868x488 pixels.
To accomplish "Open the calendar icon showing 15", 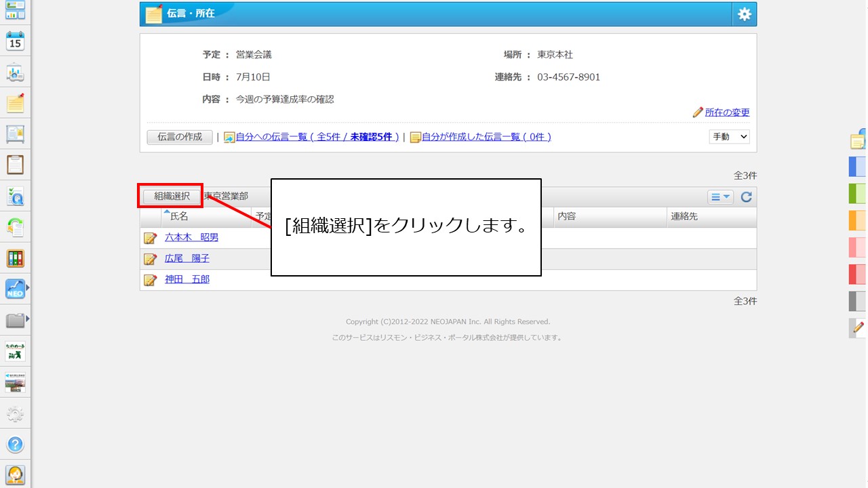I will tap(15, 41).
